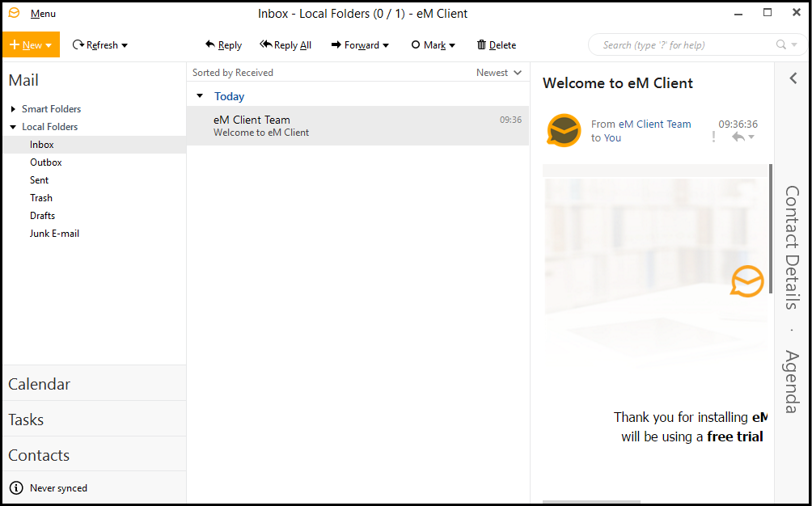Collapse the Local Folders tree
The image size is (812, 506).
click(x=13, y=127)
